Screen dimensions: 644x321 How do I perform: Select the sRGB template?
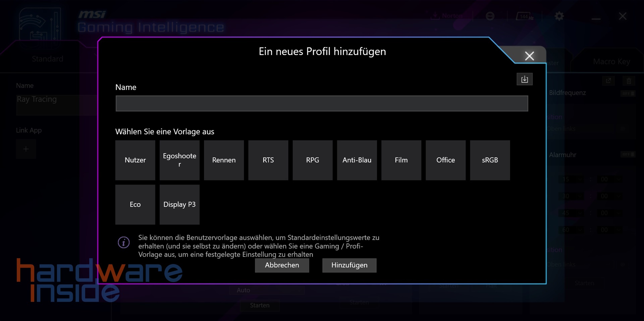point(490,160)
